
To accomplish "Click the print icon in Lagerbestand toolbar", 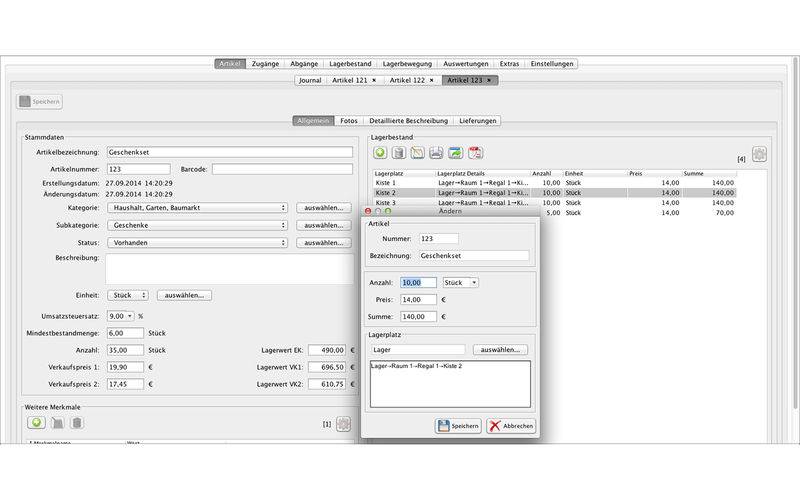I will pyautogui.click(x=436, y=153).
